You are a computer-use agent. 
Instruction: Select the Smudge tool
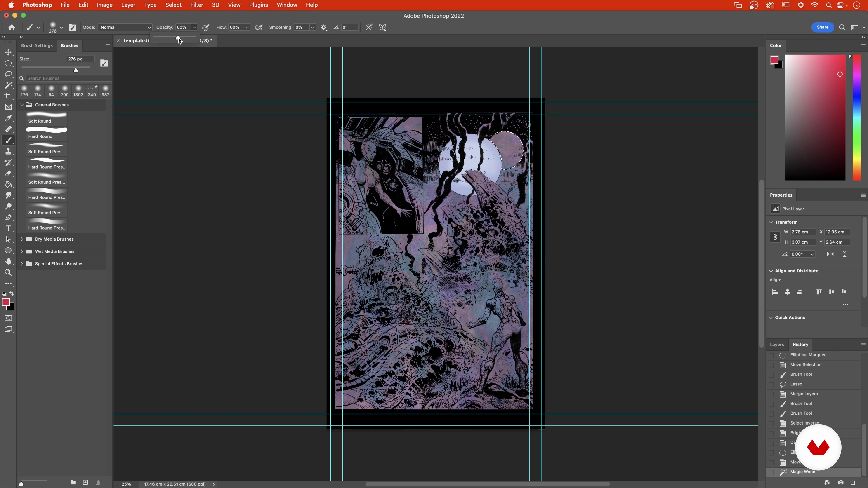(x=8, y=195)
